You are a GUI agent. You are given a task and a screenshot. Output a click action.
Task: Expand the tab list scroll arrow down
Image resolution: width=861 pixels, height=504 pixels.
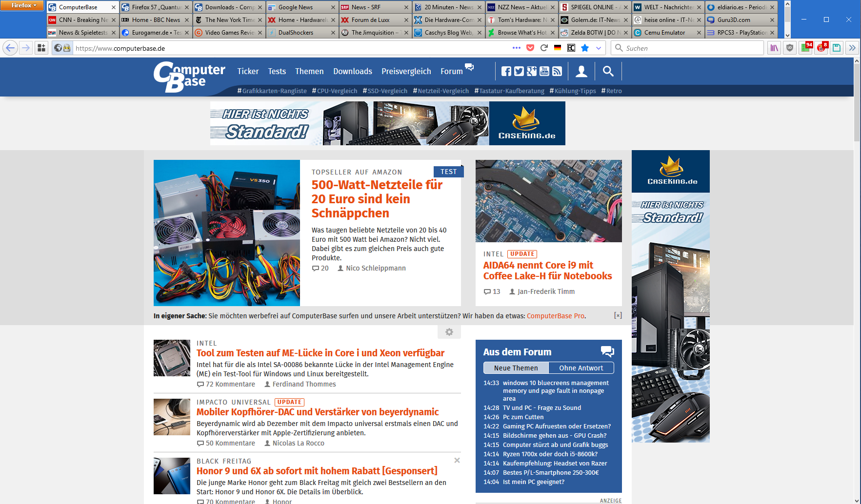pos(787,35)
